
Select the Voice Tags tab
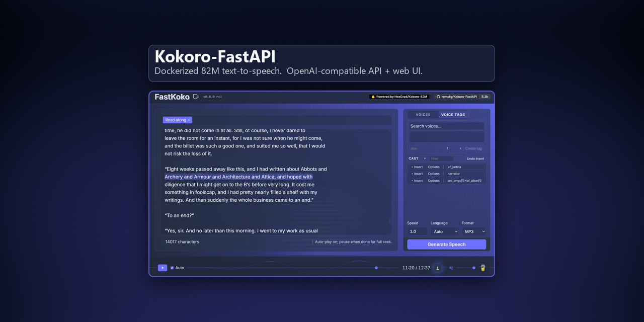pyautogui.click(x=453, y=115)
